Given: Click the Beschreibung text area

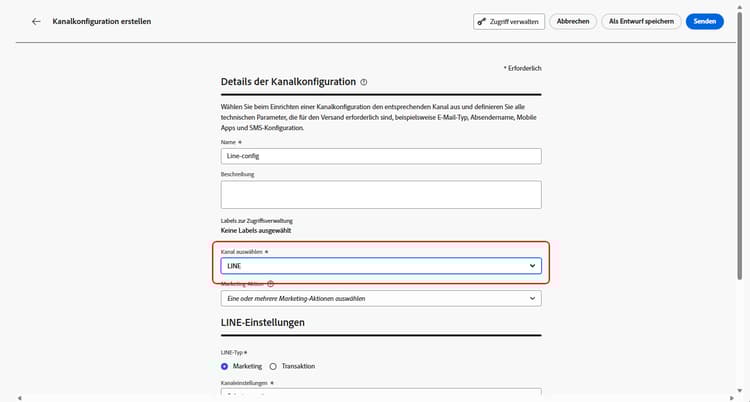Looking at the screenshot, I should click(x=381, y=194).
